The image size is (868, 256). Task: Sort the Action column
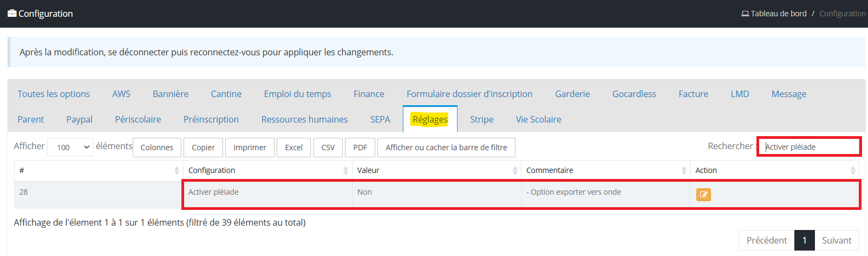[x=853, y=170]
